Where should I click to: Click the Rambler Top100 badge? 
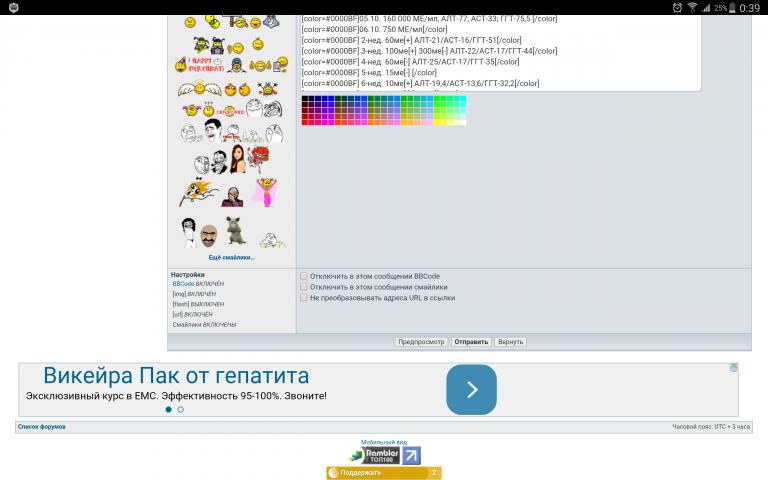[x=384, y=455]
